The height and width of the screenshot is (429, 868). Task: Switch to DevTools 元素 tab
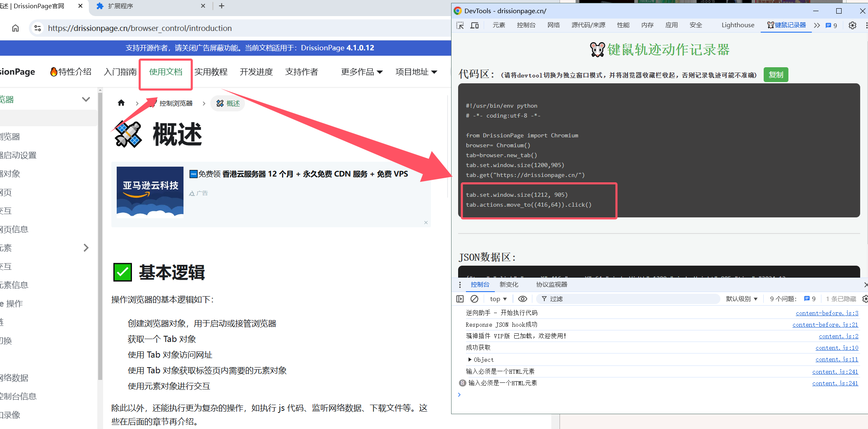point(499,25)
